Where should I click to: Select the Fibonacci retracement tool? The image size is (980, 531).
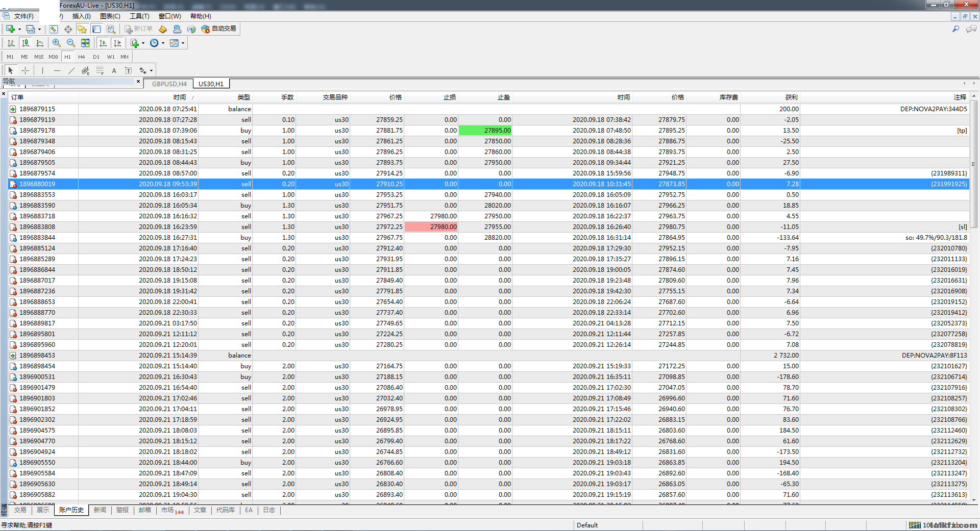point(100,71)
